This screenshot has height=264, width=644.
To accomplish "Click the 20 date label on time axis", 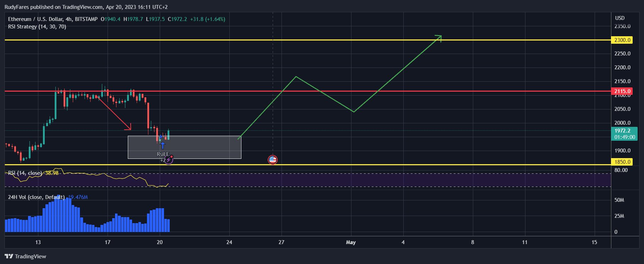I will 160,242.
